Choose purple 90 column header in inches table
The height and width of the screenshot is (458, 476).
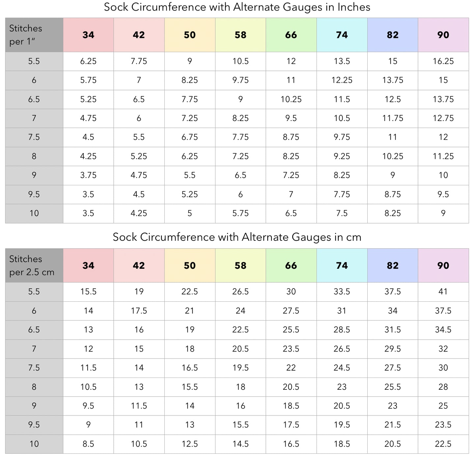click(443, 35)
